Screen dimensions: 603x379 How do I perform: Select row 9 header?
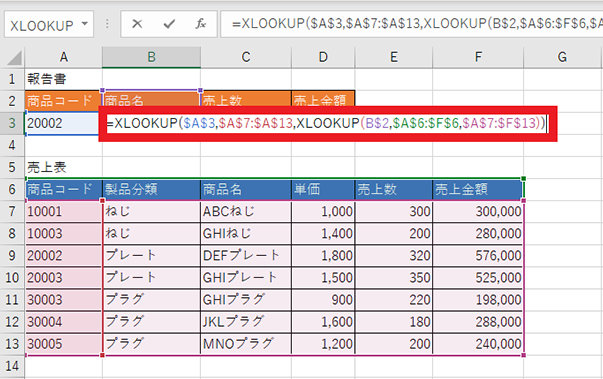[x=12, y=256]
